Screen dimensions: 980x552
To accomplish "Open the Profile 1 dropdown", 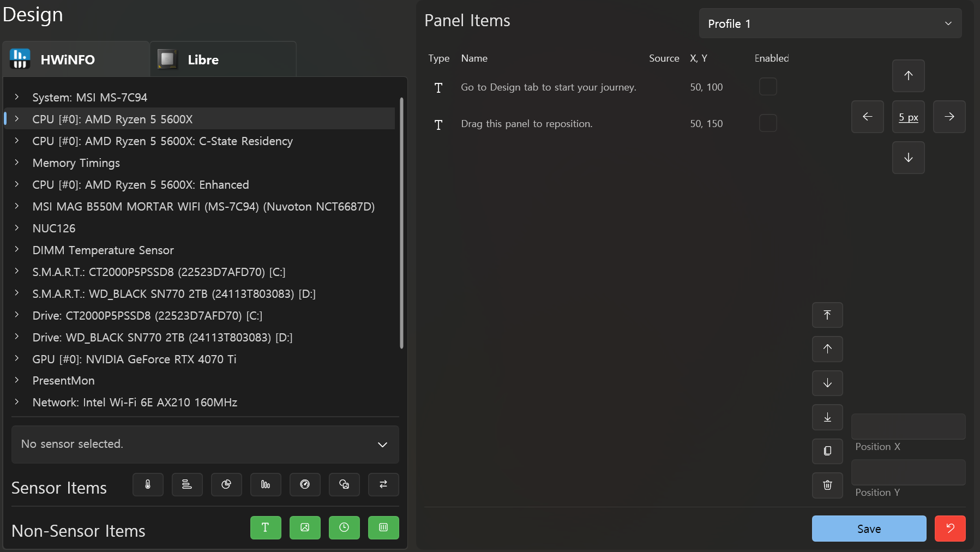I will click(830, 23).
